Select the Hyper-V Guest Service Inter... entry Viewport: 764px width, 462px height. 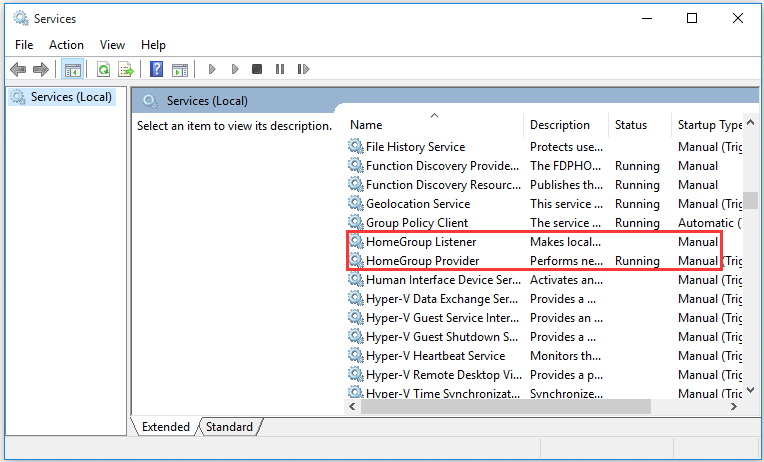coord(442,318)
